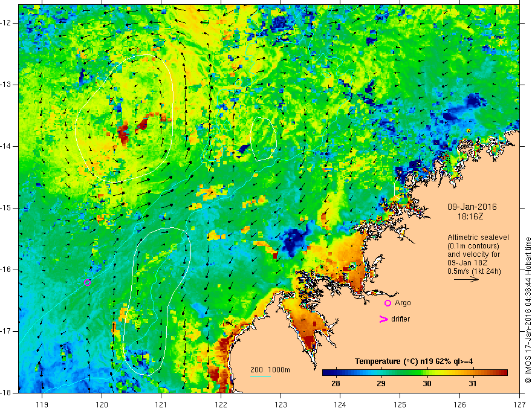This screenshot has width=532, height=411.
Task: Click the drifter legend label
Action: 400,319
